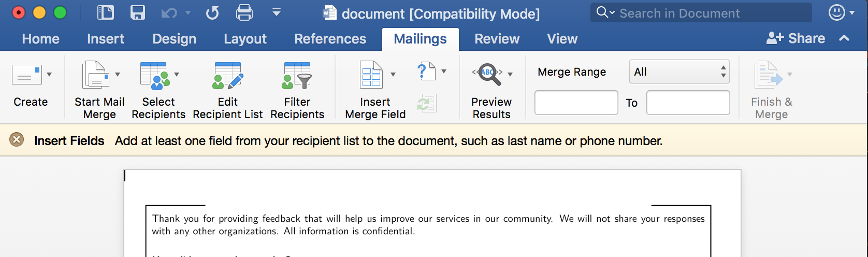Redo or repeat the last action
This screenshot has height=257, width=868.
pos(212,13)
